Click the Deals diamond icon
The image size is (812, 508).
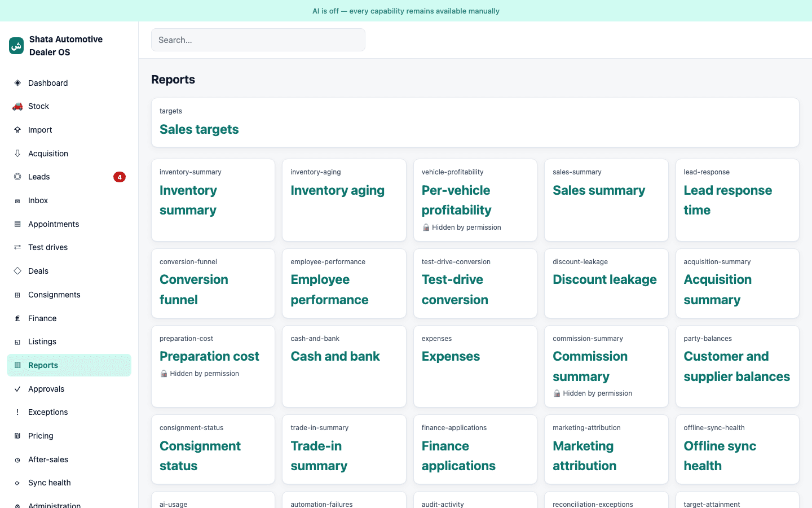click(x=17, y=271)
